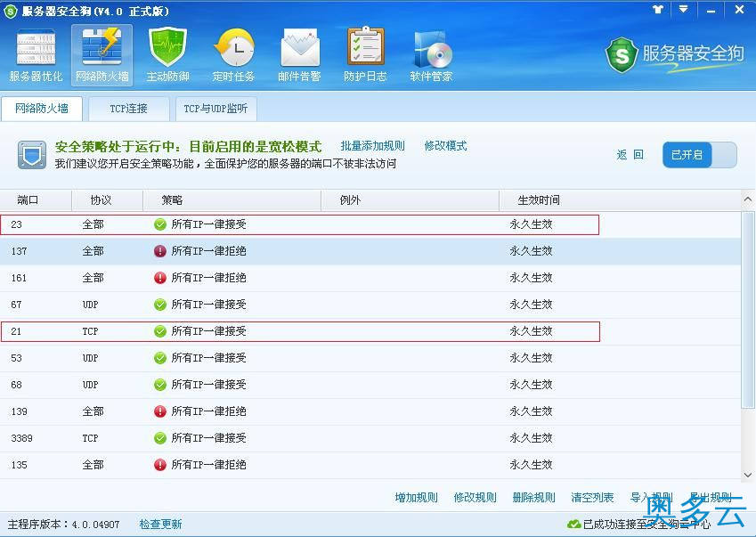Click the 批量添加规则 link

coord(372,146)
